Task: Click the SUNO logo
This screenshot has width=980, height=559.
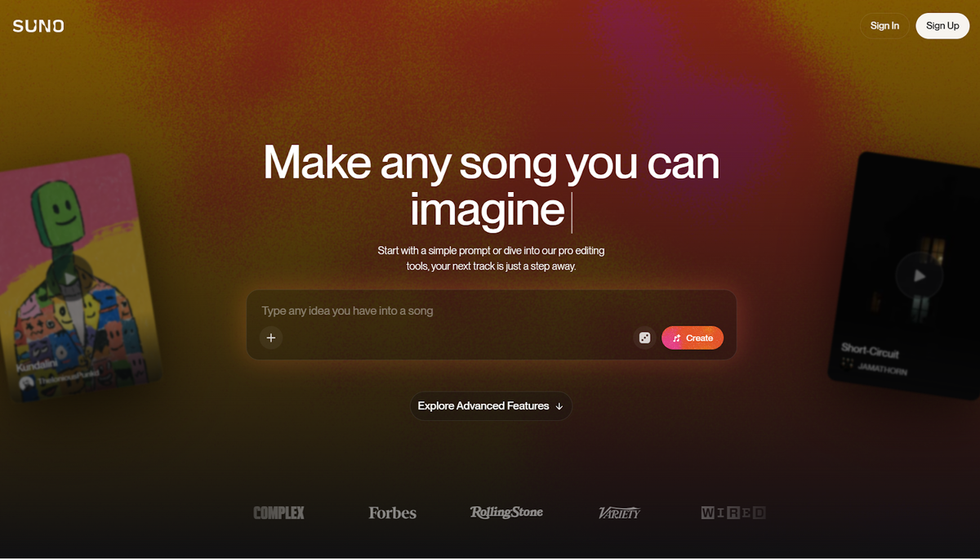Action: 38,26
